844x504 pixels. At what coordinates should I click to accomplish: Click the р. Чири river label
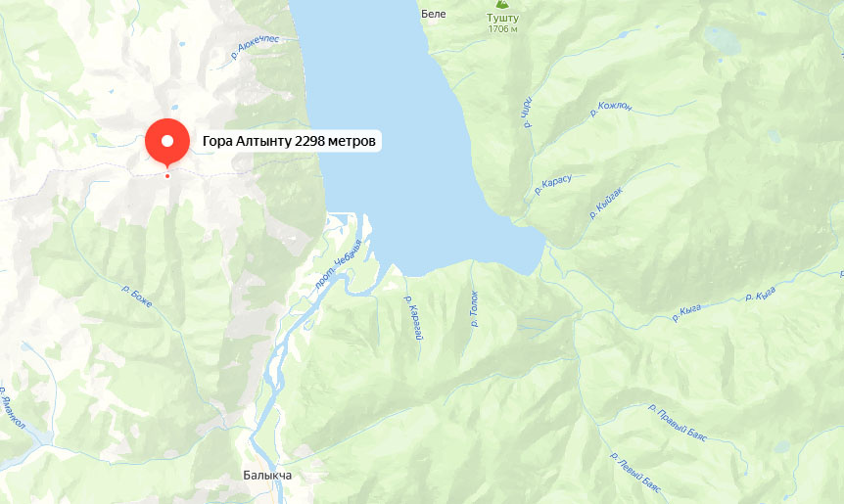526,112
